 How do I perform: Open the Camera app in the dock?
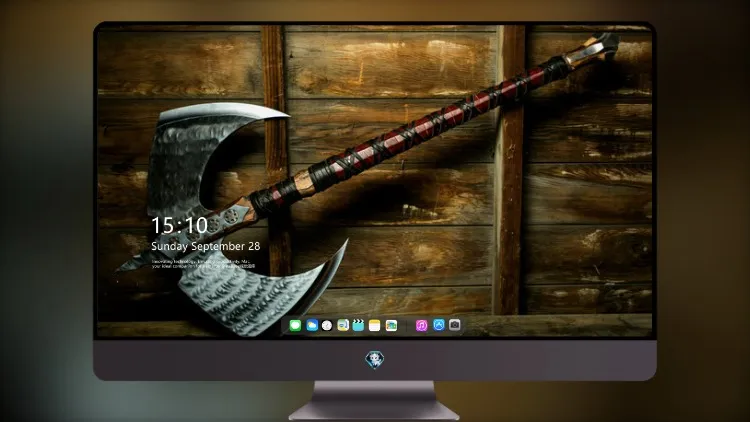pos(454,325)
